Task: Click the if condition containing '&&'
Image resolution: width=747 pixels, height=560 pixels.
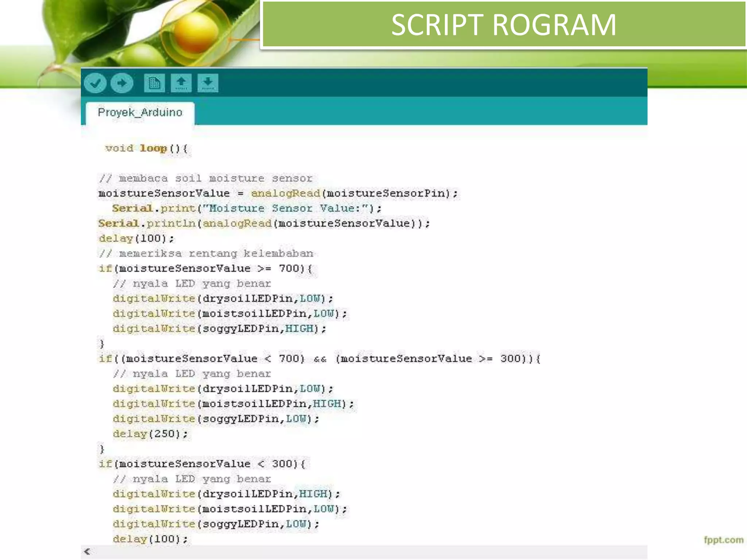Action: coord(320,359)
